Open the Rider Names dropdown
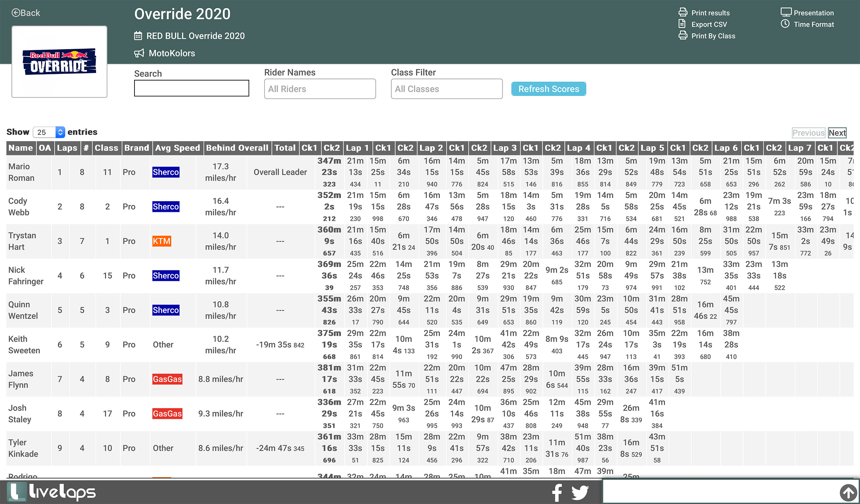Screen dimensions: 860x504 pyautogui.click(x=320, y=89)
